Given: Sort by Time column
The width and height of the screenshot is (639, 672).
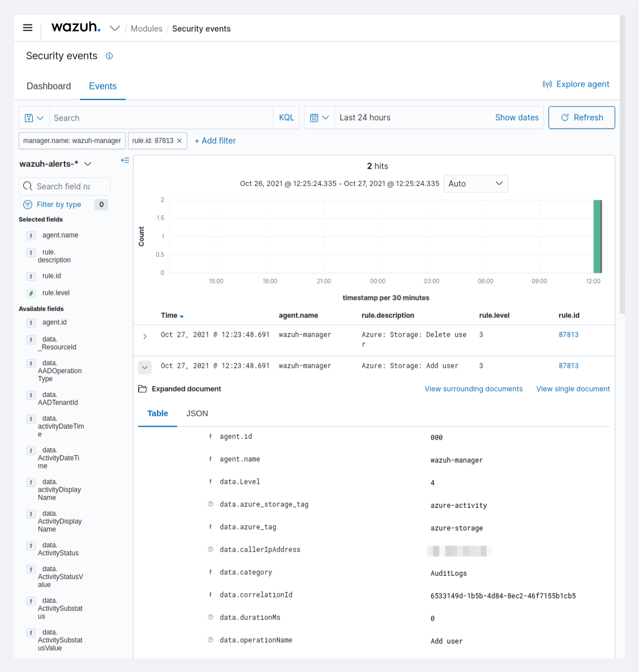Looking at the screenshot, I should click(x=172, y=316).
